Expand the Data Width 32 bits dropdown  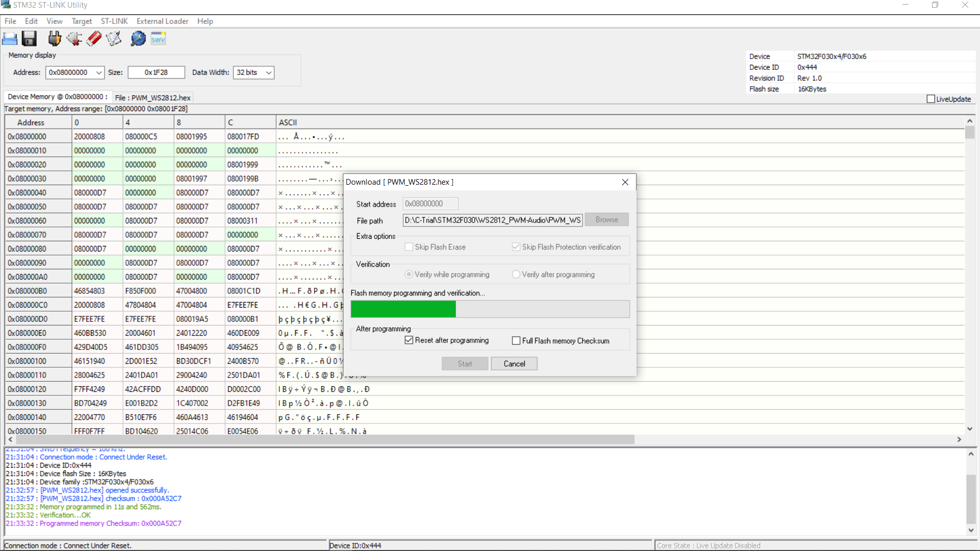click(268, 72)
